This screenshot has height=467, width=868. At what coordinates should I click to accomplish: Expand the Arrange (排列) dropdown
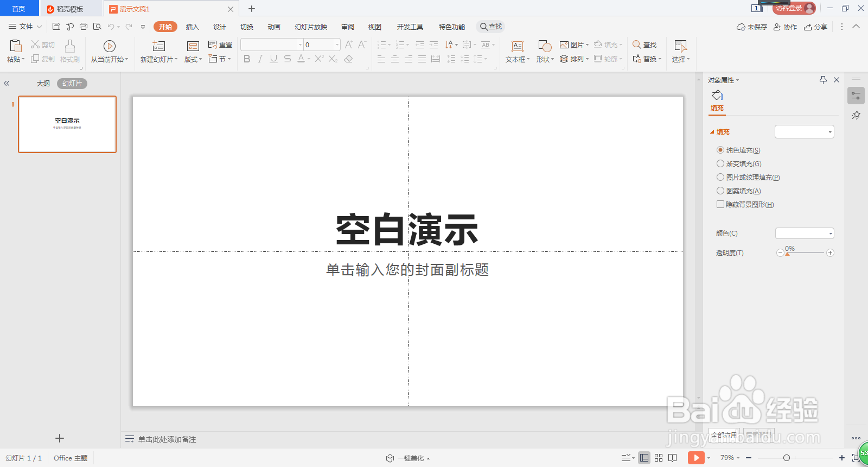click(x=574, y=59)
